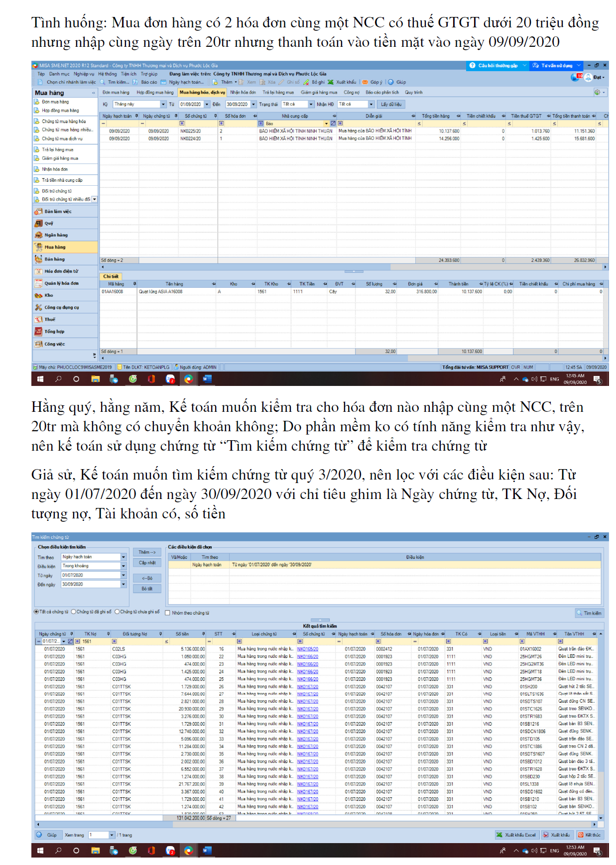Click the Giúp help toolbar icon
Image resolution: width=616 pixels, height=865 pixels.
(x=391, y=82)
